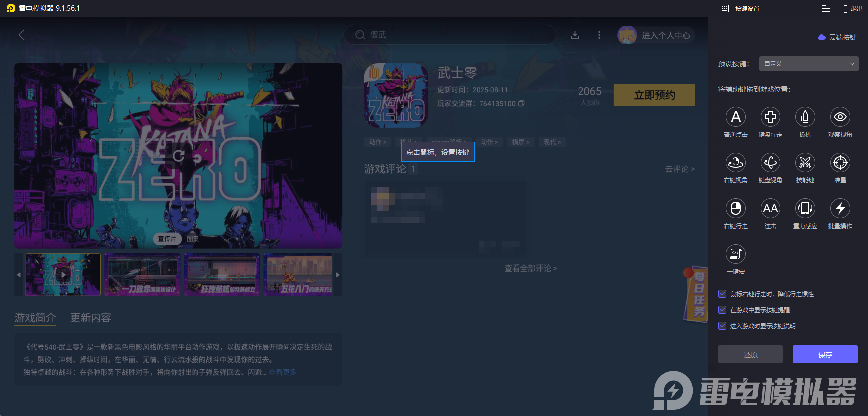Screen dimensions: 868x416
Task: Select the 狂拽酷炫 screenshot thumbnail
Action: [222, 275]
